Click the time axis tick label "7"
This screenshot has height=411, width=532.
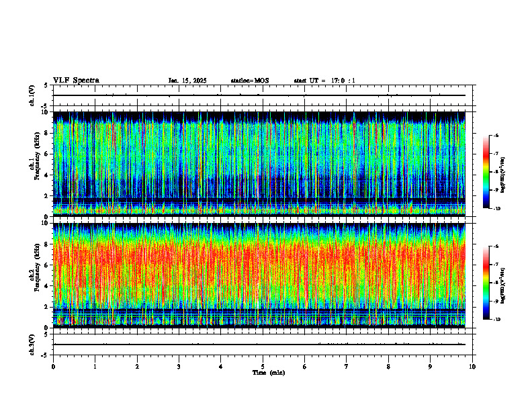tap(347, 367)
